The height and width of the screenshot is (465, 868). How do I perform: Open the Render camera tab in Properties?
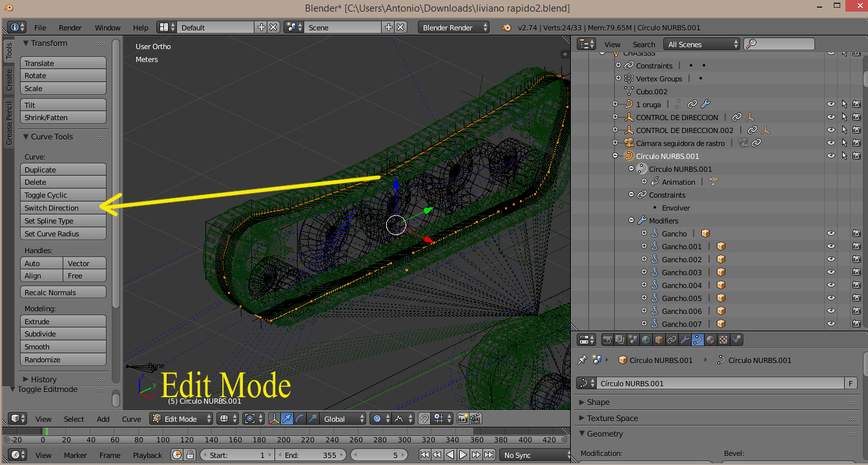coord(607,340)
